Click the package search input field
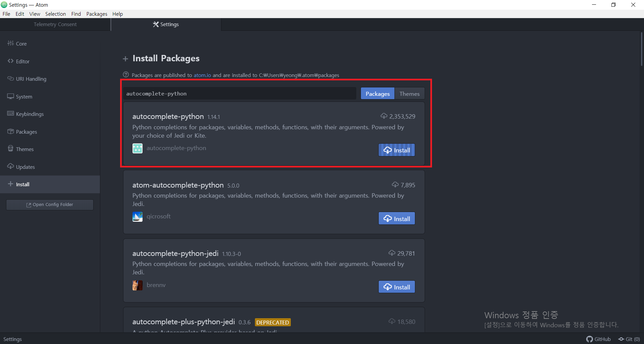 pos(239,93)
